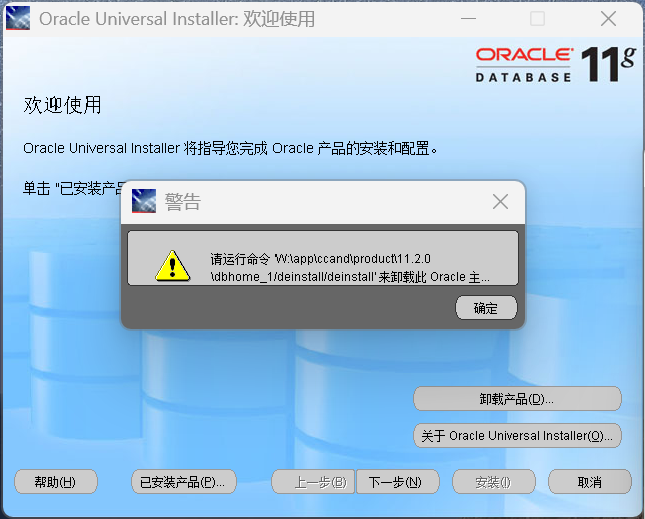Click the 欢迎使用 heading
The width and height of the screenshot is (645, 519).
pyautogui.click(x=62, y=105)
